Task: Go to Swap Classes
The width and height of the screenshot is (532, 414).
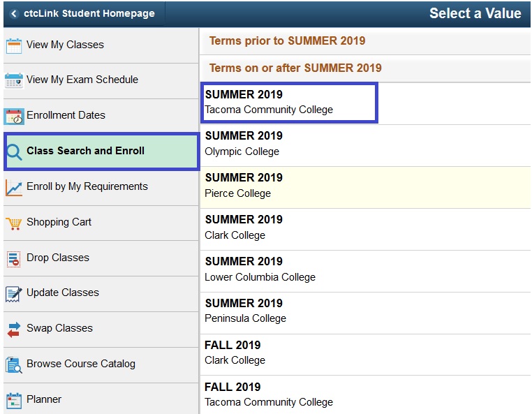Action: [x=101, y=329]
